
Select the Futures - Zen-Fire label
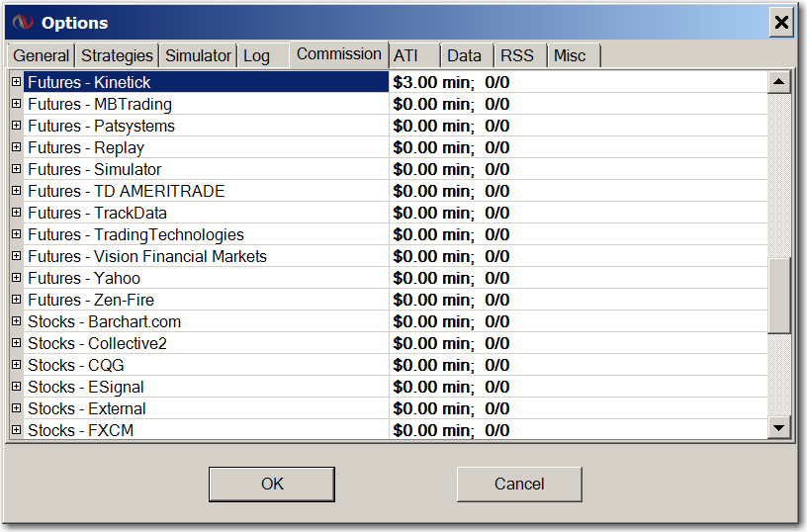tap(91, 300)
